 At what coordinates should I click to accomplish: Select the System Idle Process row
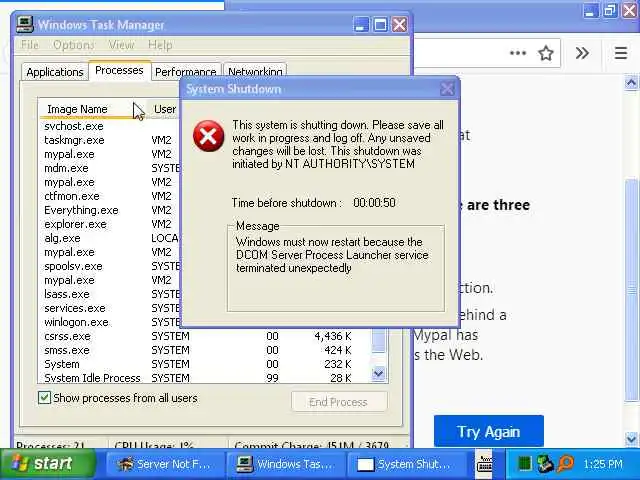click(205, 378)
